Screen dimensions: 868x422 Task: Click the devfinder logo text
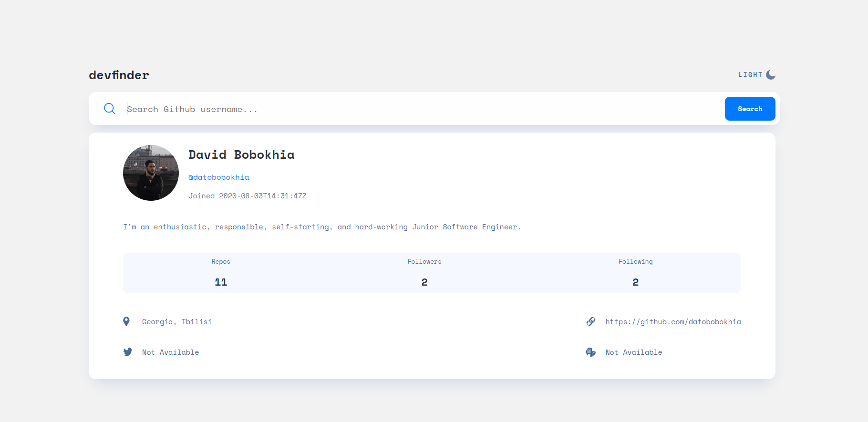118,74
